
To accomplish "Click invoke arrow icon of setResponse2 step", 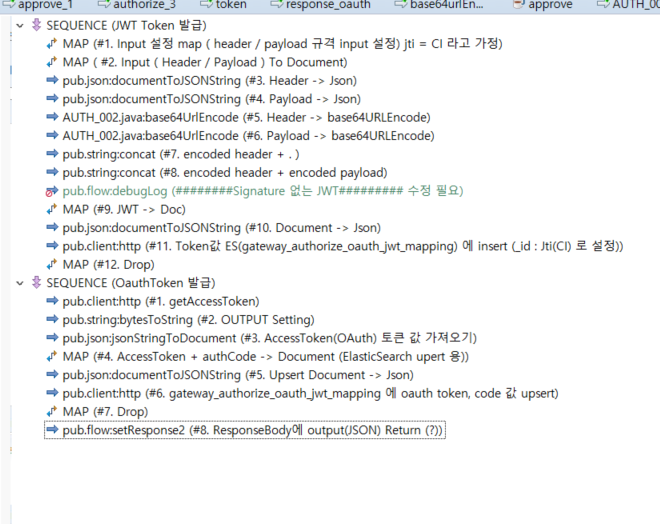I will (x=52, y=430).
